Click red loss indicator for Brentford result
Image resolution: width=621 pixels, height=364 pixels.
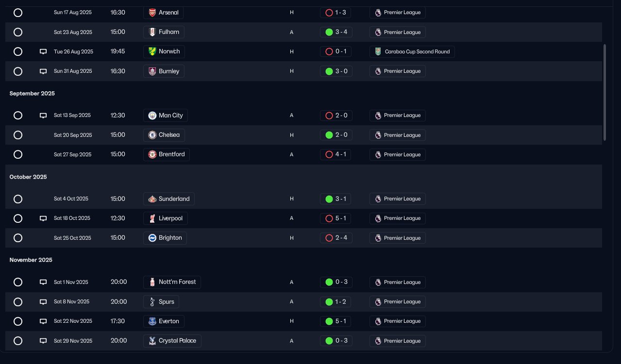click(329, 154)
